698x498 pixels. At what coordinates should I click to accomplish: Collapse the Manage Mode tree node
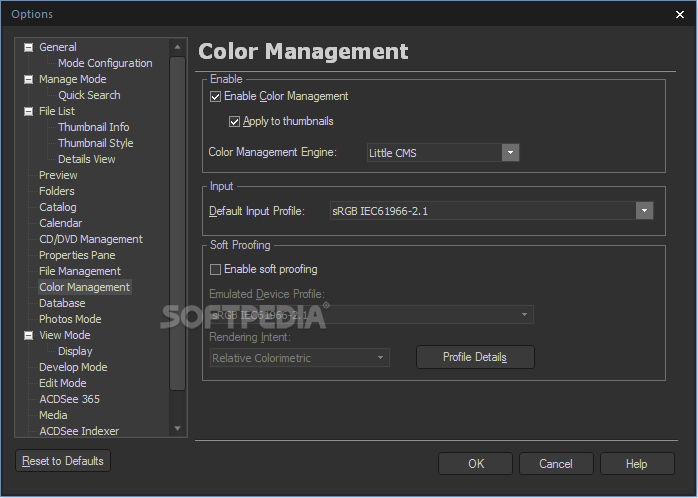[x=28, y=79]
